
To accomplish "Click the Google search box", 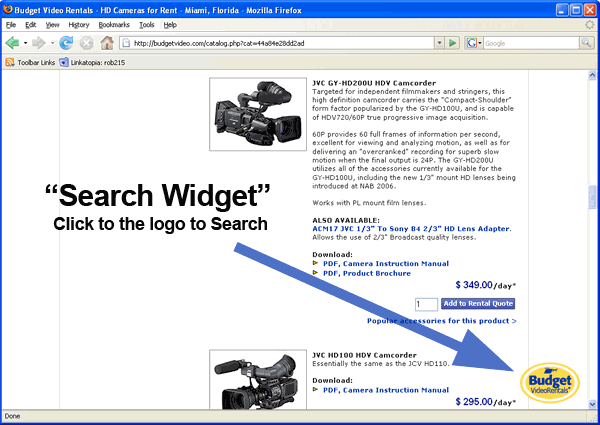I will 531,43.
